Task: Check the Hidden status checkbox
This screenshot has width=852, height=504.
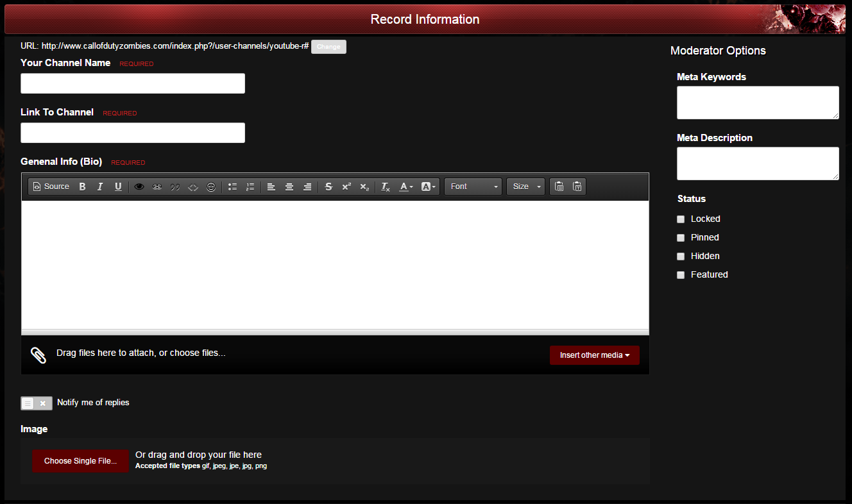Action: point(681,256)
